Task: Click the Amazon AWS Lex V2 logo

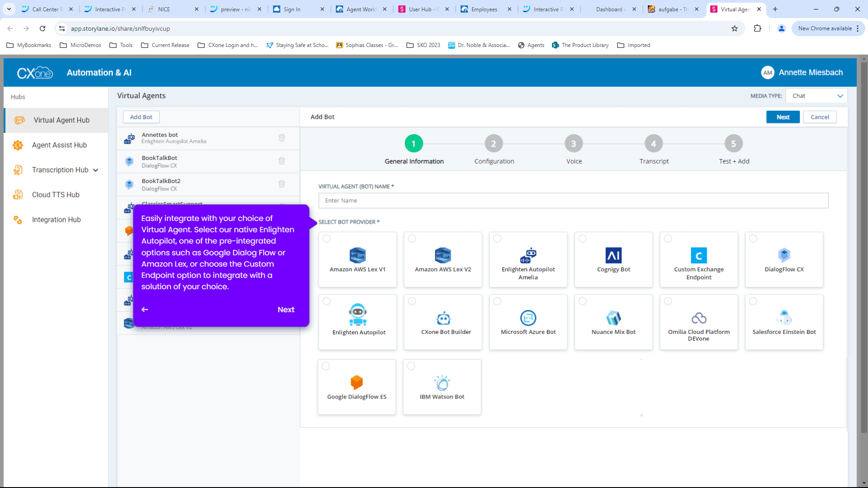Action: click(443, 255)
